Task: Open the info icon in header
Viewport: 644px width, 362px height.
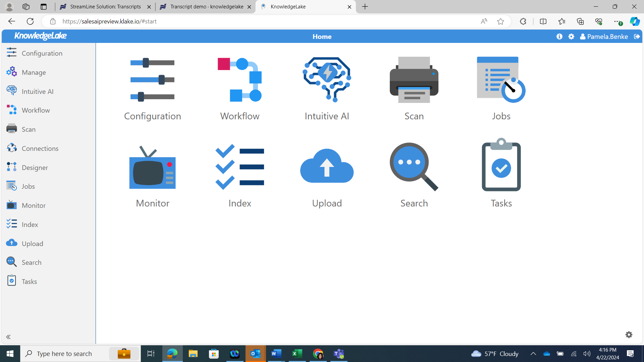Action: tap(559, 37)
